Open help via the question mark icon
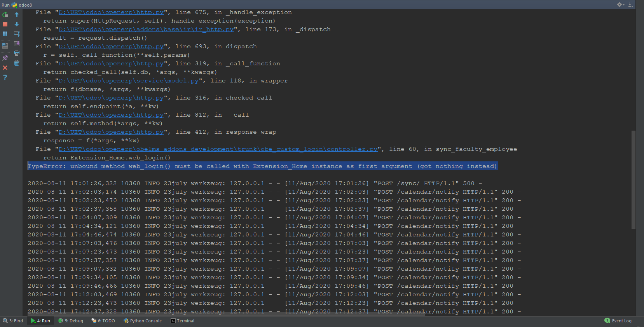644x327 pixels. coord(5,77)
